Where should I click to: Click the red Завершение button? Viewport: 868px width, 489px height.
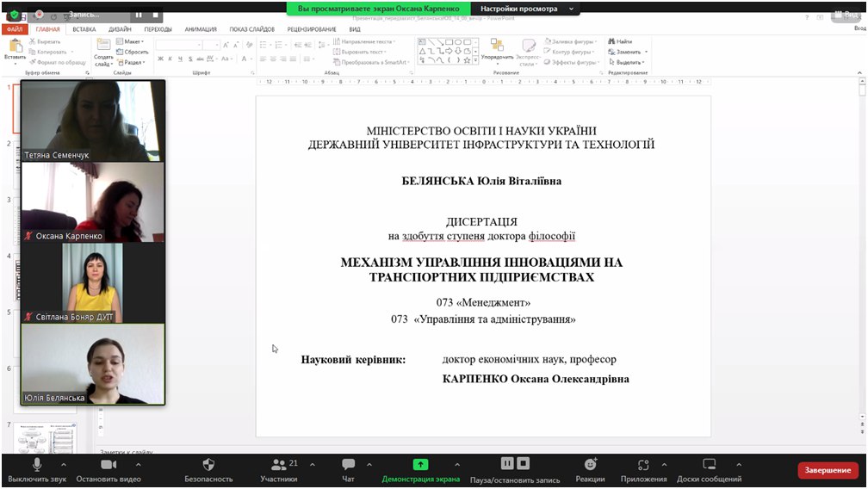[x=828, y=470]
